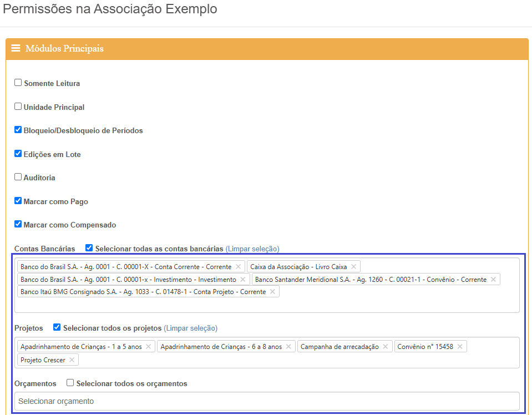
Task: Click Limpar seleção for Contas Bancárias
Action: tap(252, 249)
